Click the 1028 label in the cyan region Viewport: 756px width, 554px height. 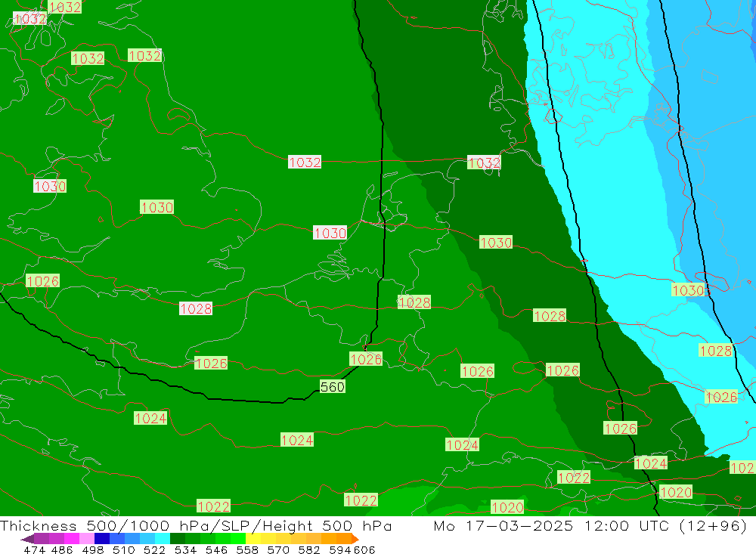click(x=715, y=351)
